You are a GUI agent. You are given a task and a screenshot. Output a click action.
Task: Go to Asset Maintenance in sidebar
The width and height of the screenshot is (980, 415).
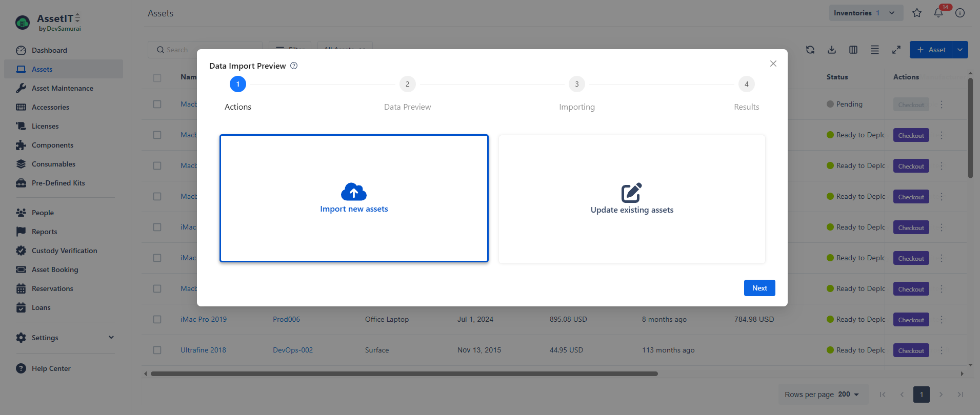[x=62, y=88]
